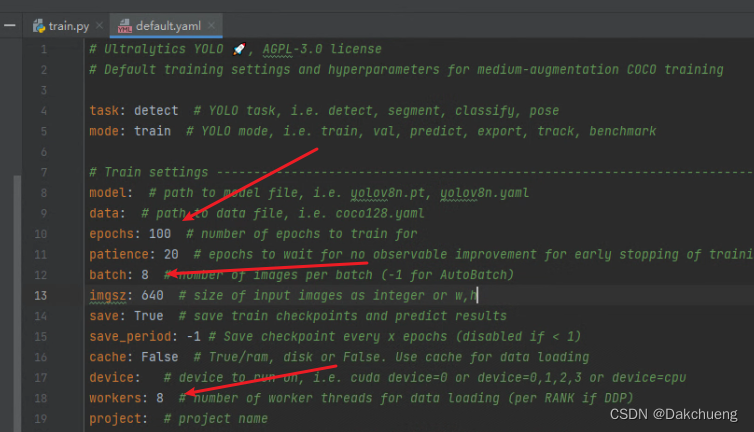Click the 'device' key
The width and height of the screenshot is (754, 432).
tap(112, 378)
